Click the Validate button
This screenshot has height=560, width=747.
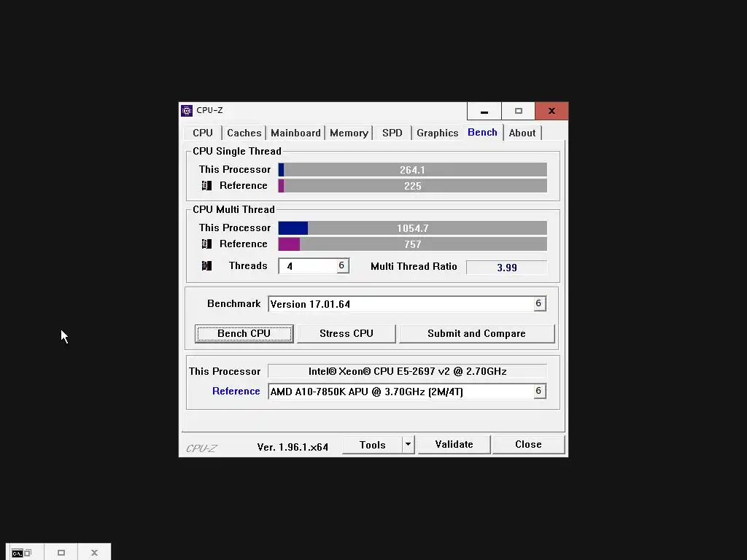coord(454,444)
